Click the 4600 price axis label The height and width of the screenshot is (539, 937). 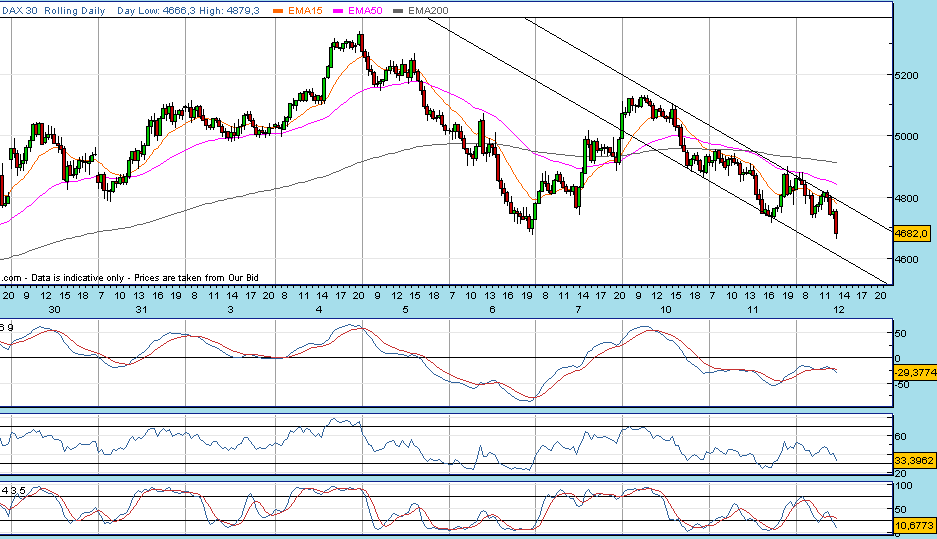click(906, 259)
